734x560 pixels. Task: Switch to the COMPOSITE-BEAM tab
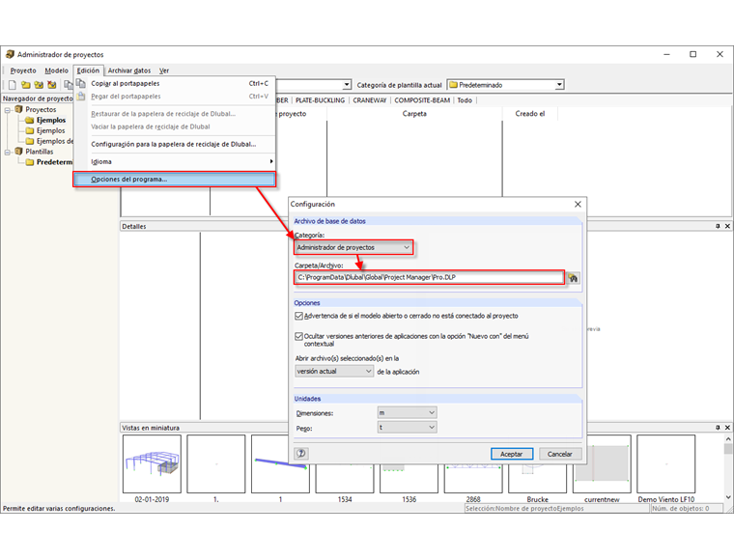[422, 100]
